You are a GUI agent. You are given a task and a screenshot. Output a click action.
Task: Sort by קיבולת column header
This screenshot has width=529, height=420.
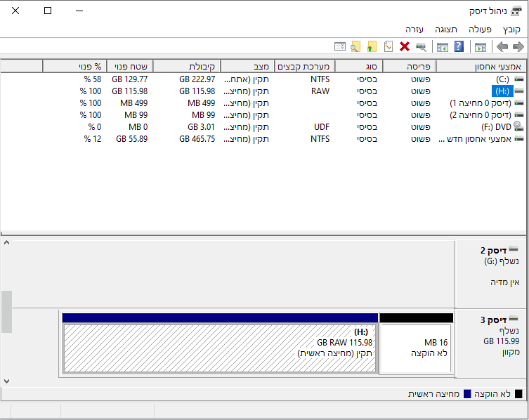[x=187, y=66]
